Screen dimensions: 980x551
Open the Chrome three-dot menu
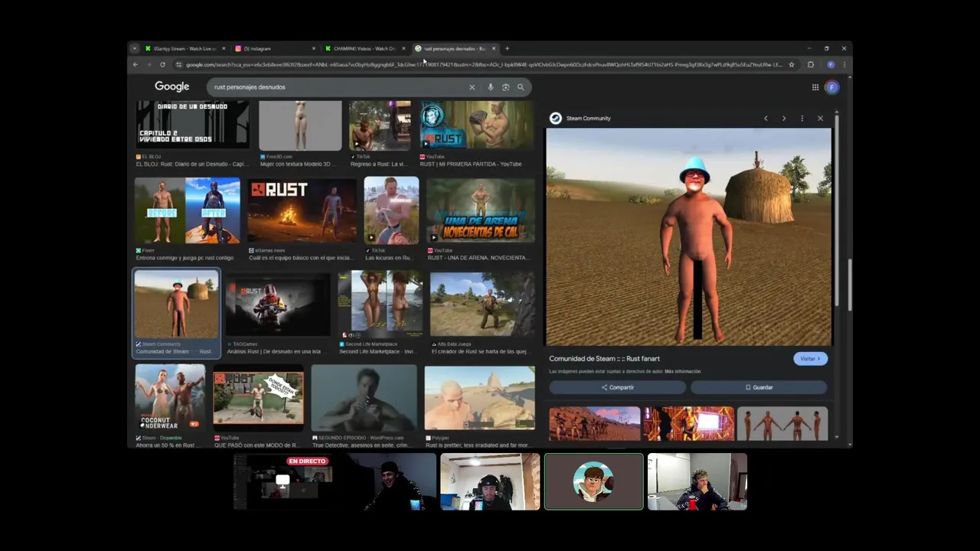(x=844, y=64)
